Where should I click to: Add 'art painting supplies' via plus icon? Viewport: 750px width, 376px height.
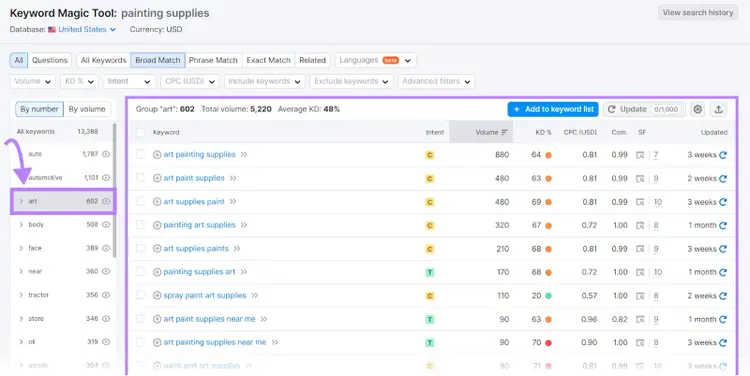[157, 155]
